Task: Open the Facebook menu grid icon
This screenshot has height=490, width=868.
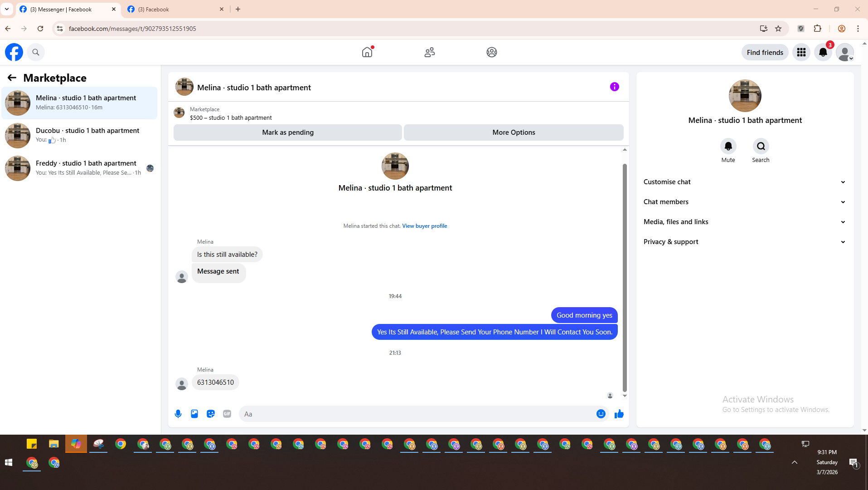Action: pos(801,52)
